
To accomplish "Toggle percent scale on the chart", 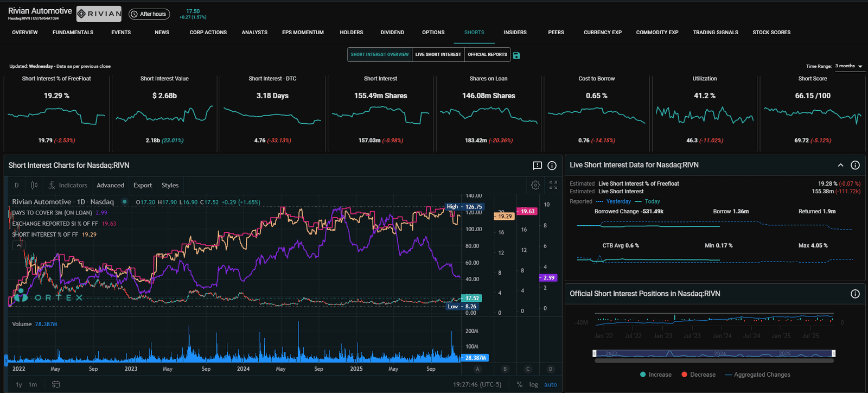I will pos(519,384).
